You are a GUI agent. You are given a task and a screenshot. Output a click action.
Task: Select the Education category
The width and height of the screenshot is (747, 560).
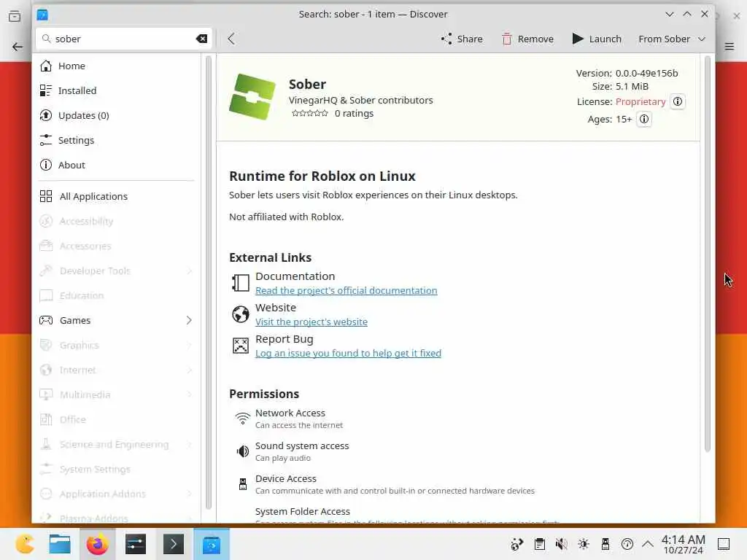(116, 295)
